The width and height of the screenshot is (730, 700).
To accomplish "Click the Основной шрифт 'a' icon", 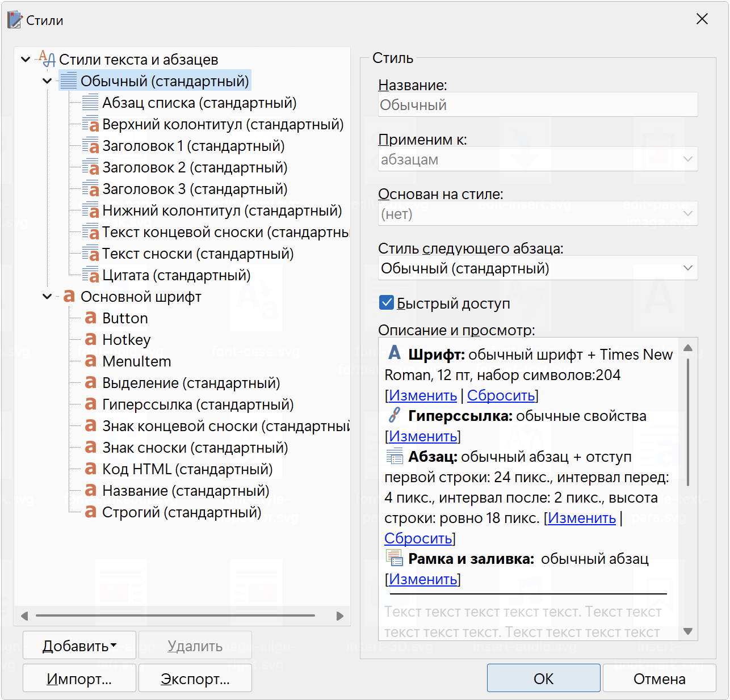I will click(69, 297).
